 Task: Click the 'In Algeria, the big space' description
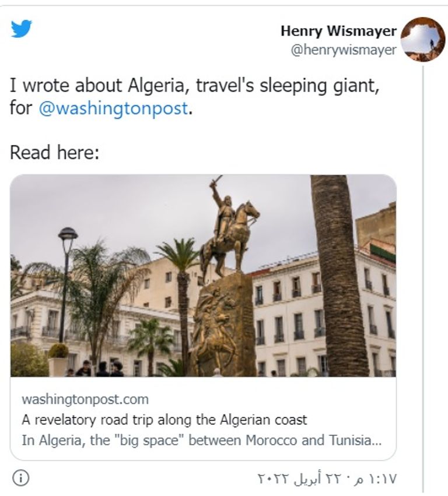tap(202, 440)
